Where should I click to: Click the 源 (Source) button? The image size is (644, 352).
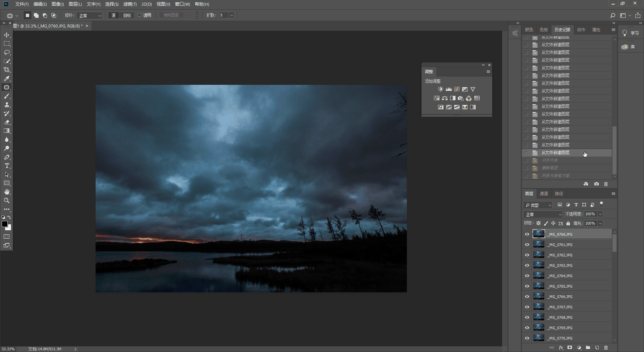point(114,15)
